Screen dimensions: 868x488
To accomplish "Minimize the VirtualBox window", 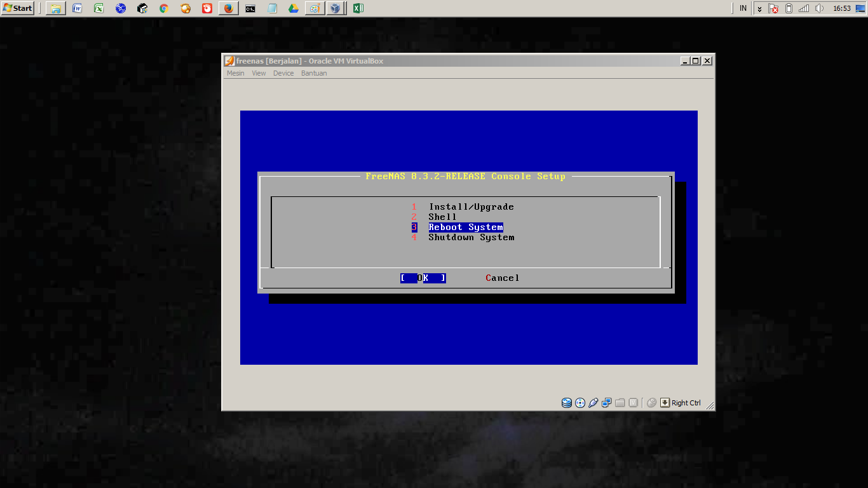I will pos(685,61).
